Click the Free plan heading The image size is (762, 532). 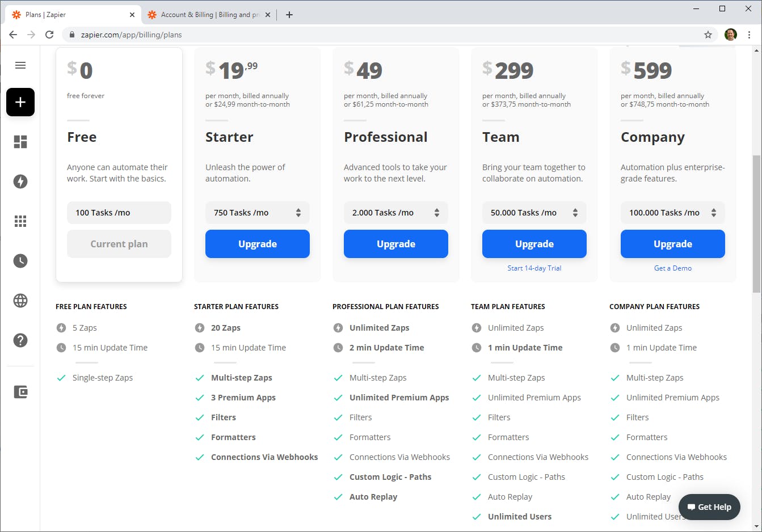(82, 137)
